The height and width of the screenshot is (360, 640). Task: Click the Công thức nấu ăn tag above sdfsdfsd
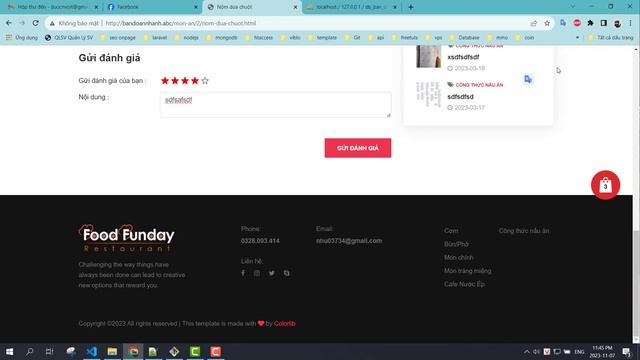[479, 85]
